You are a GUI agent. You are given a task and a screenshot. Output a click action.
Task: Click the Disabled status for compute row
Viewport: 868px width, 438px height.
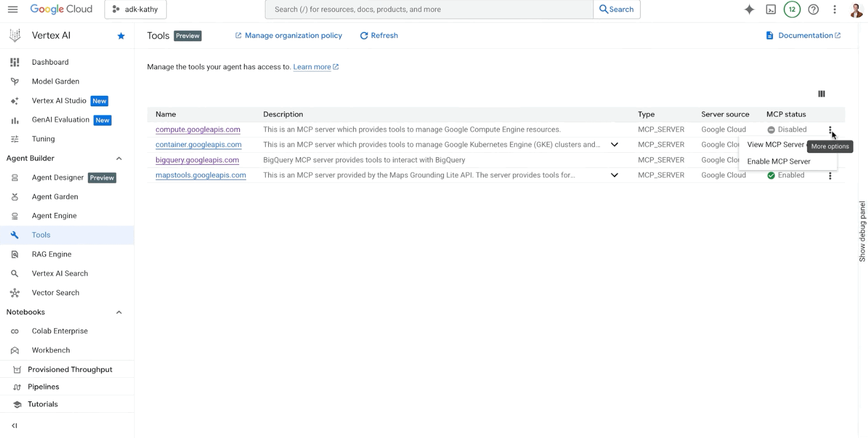pyautogui.click(x=787, y=130)
